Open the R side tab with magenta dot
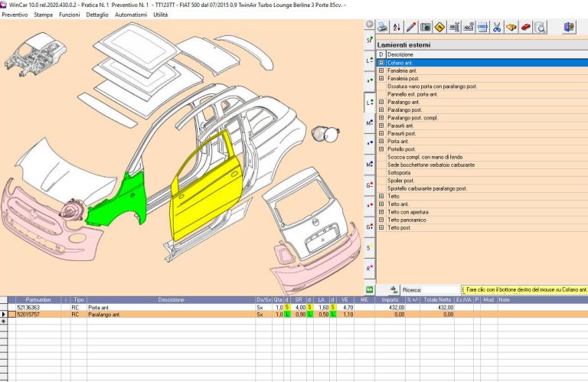The width and height of the screenshot is (588, 382). [370, 269]
